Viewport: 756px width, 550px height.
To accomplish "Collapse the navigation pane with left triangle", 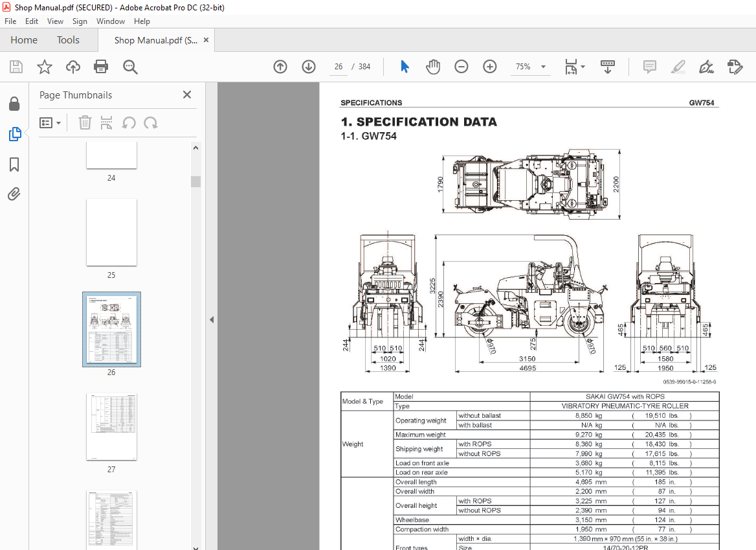I will click(212, 319).
